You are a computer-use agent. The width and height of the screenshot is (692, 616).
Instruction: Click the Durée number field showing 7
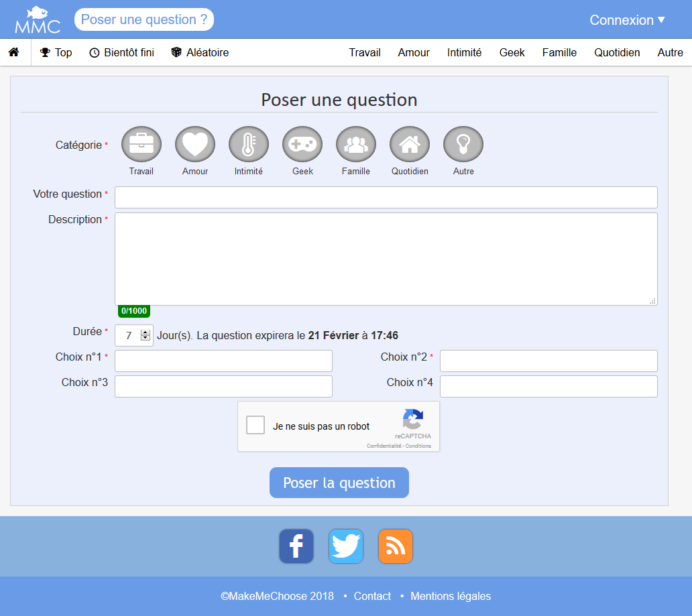pos(133,335)
